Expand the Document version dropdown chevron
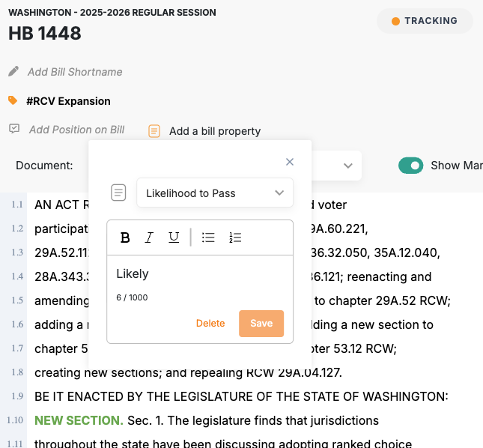Image resolution: width=483 pixels, height=448 pixels. point(348,166)
